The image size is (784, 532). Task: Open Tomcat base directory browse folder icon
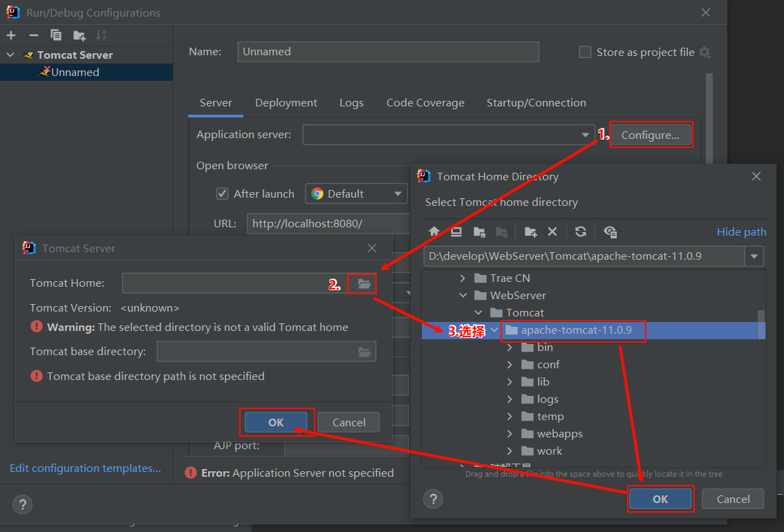(x=364, y=352)
